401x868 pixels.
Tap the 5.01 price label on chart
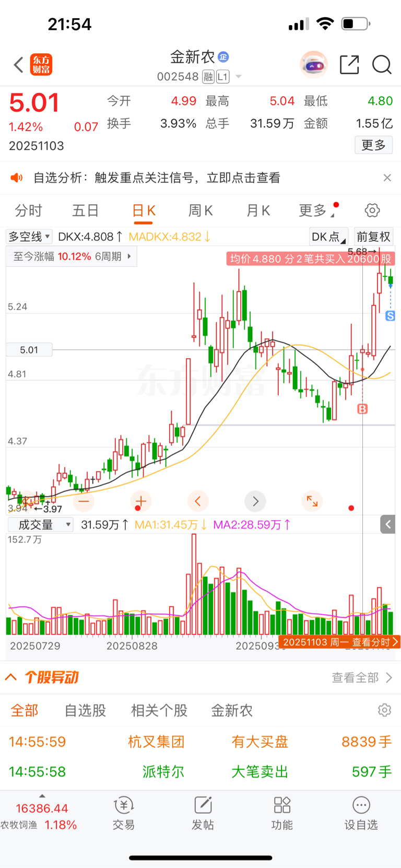(x=29, y=350)
